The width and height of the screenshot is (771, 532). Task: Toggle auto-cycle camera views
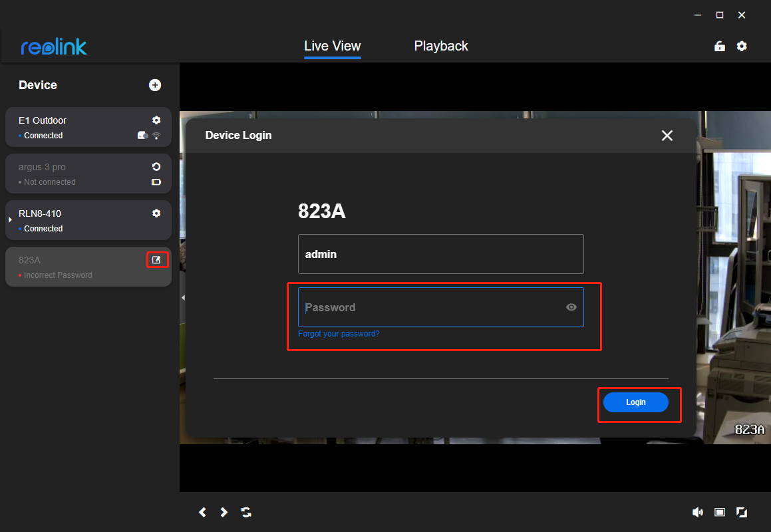click(246, 512)
